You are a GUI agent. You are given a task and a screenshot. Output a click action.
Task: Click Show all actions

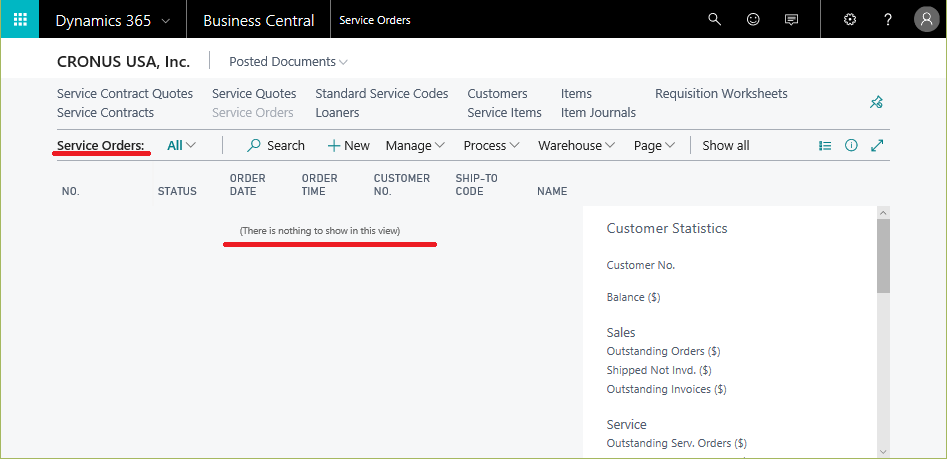coord(726,146)
